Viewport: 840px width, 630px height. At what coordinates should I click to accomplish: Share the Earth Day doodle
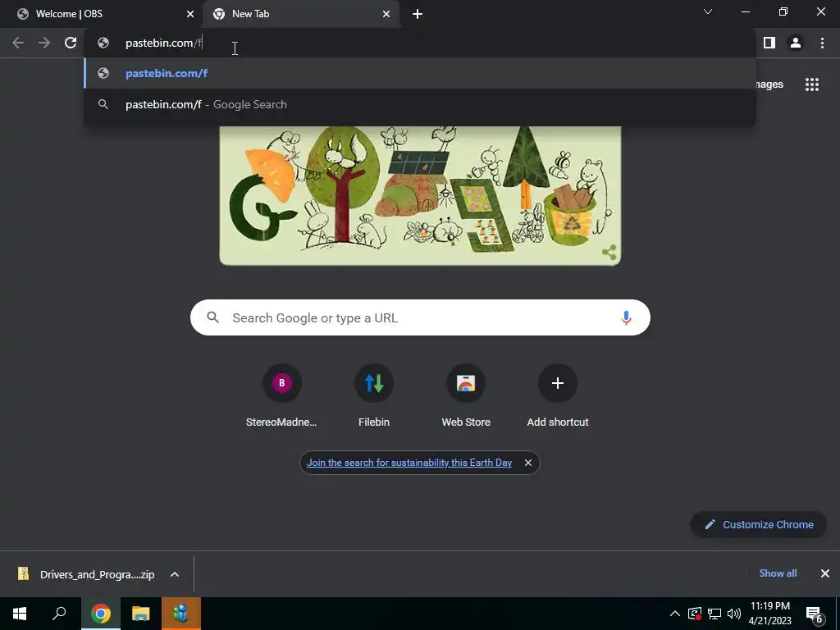coord(609,252)
